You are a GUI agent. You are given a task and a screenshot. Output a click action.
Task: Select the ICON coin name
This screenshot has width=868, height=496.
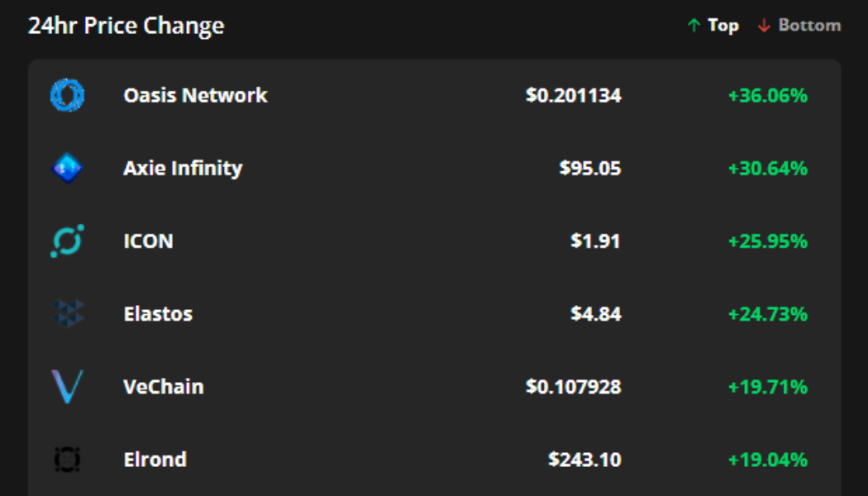pos(148,241)
